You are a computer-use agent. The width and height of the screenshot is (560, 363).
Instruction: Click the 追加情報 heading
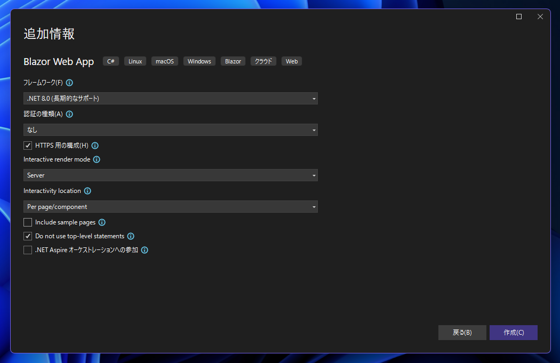pyautogui.click(x=49, y=34)
